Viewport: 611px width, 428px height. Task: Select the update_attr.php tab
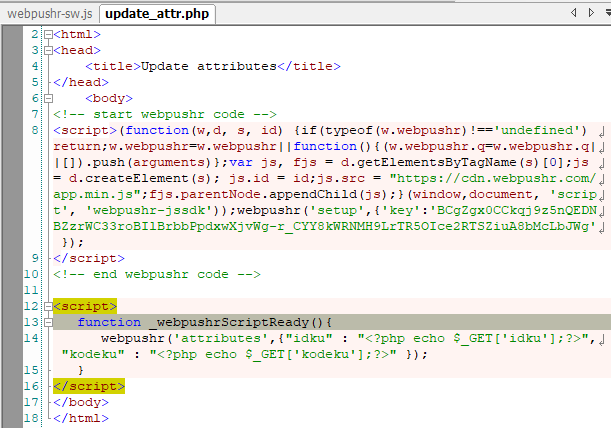click(157, 14)
